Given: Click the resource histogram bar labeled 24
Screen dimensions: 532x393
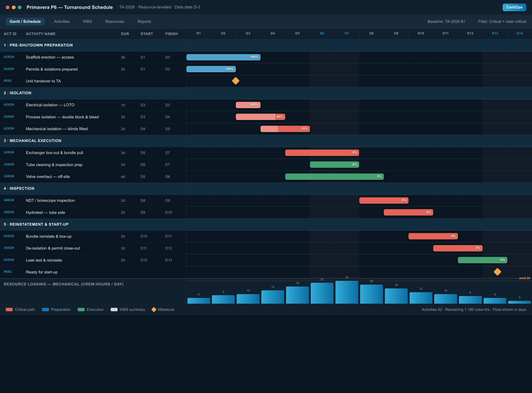Looking at the screenshot, I should pyautogui.click(x=347, y=292).
